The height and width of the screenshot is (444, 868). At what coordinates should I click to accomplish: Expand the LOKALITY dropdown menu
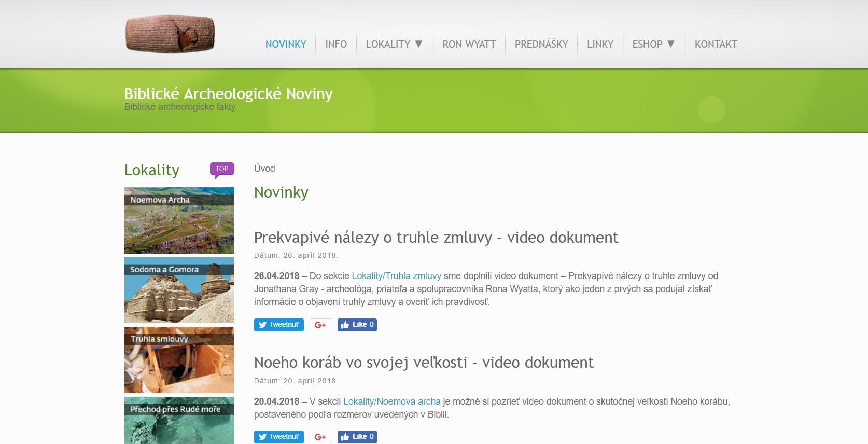point(394,44)
